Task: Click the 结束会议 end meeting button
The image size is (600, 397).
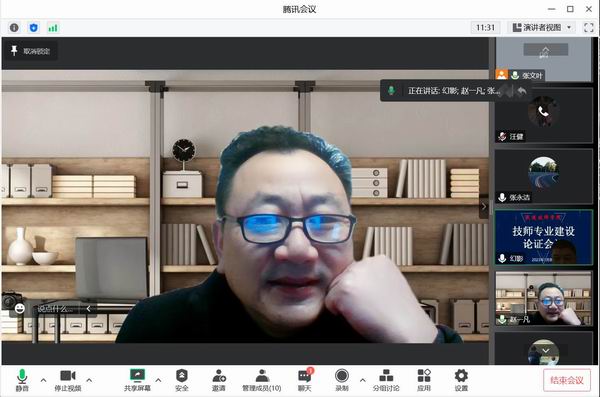Action: pos(567,380)
